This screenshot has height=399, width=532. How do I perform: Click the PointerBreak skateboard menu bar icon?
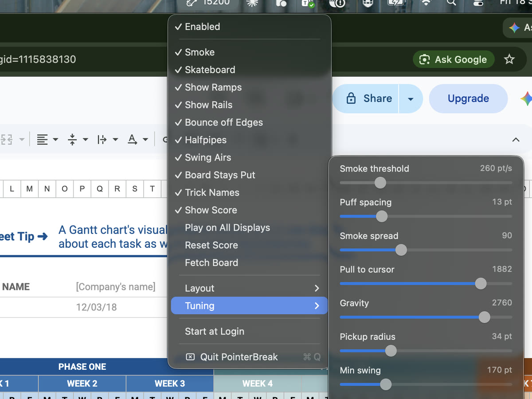pyautogui.click(x=192, y=3)
